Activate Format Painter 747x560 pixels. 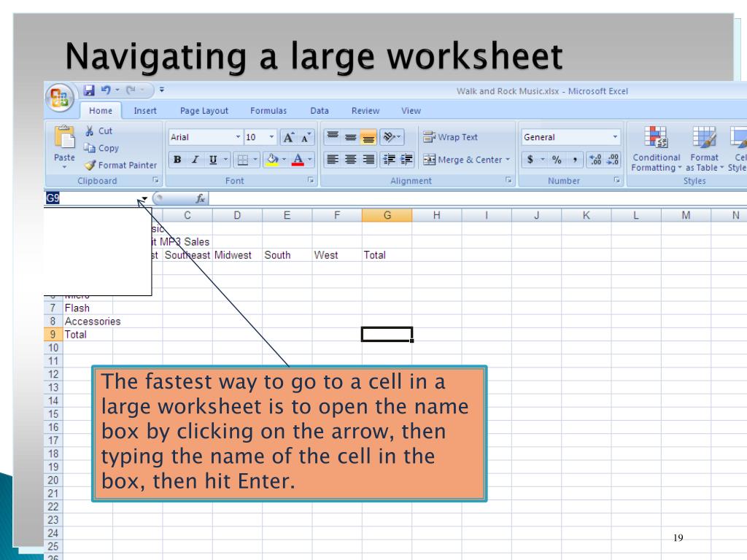(x=121, y=166)
